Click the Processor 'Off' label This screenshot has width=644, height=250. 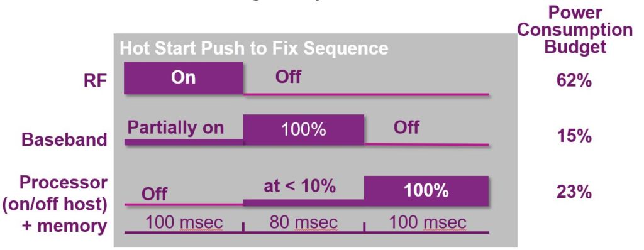(155, 193)
